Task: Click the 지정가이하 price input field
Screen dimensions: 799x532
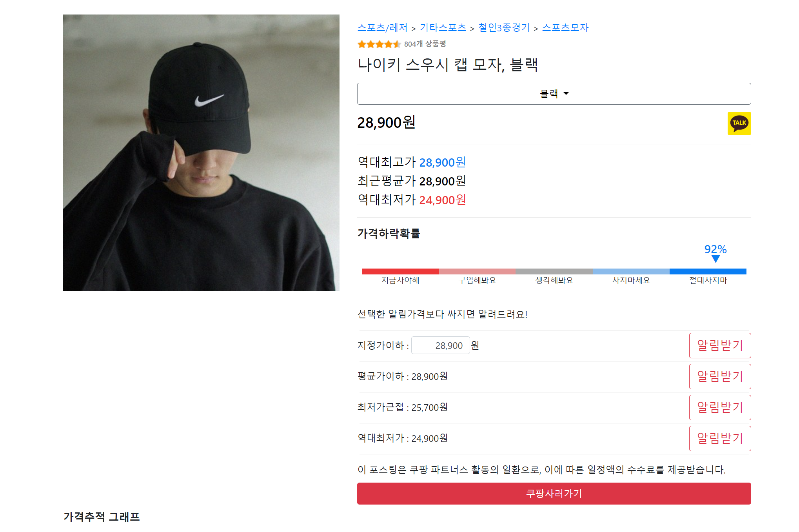Action: 440,345
